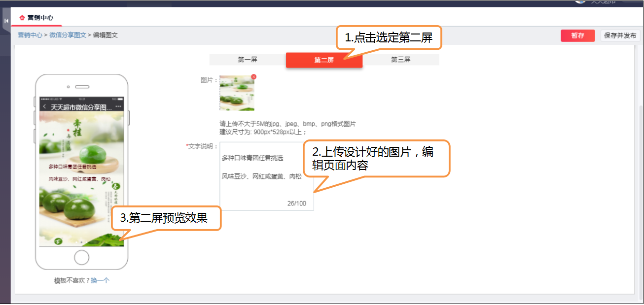Switch to the 第三屏 tab
This screenshot has width=644, height=305.
(399, 59)
